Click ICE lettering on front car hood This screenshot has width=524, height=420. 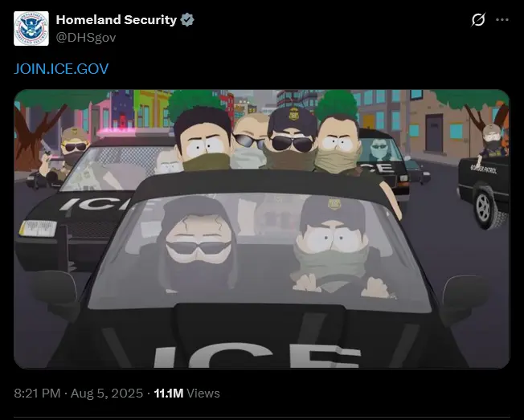tap(256, 357)
